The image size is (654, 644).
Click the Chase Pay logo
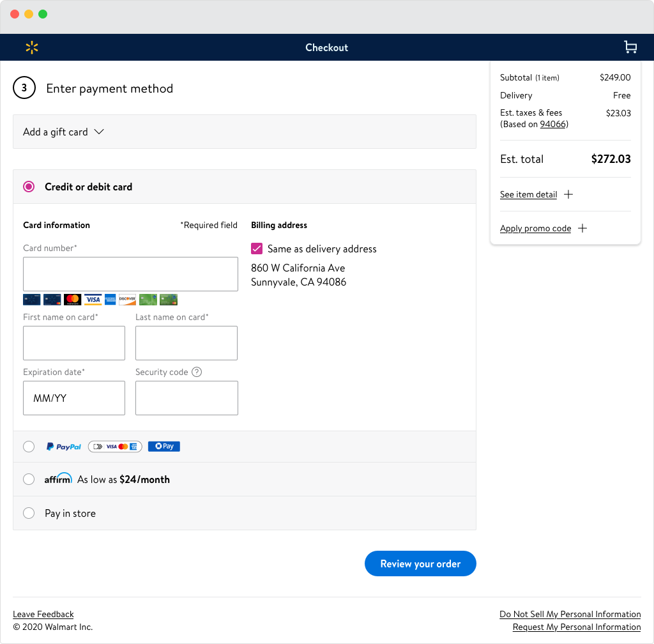point(164,447)
